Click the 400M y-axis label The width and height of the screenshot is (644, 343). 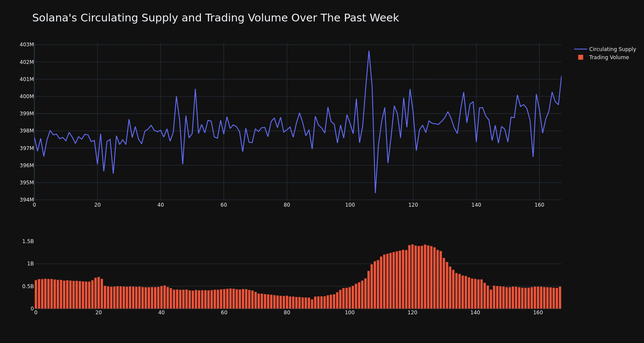(x=27, y=96)
